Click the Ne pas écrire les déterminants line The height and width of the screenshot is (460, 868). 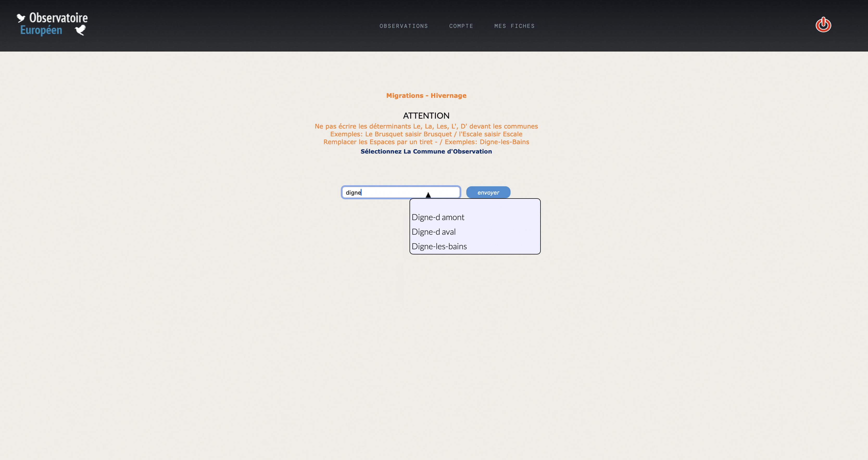click(x=426, y=126)
